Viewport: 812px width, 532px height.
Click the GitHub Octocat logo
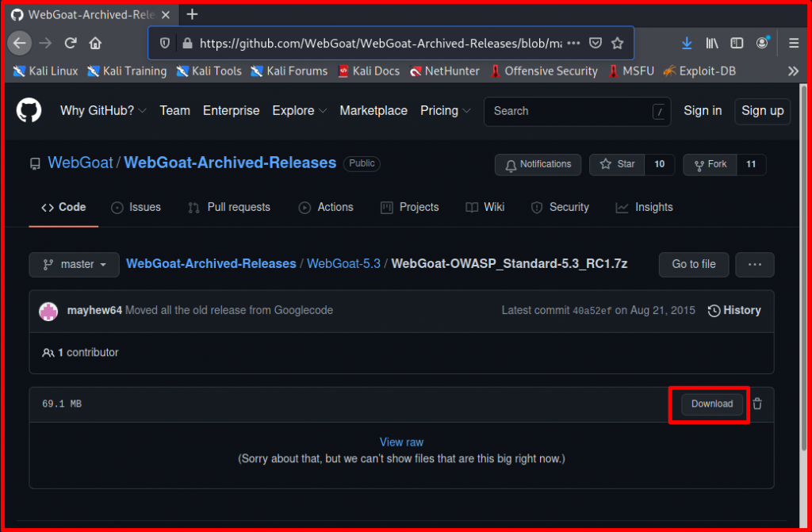[29, 110]
